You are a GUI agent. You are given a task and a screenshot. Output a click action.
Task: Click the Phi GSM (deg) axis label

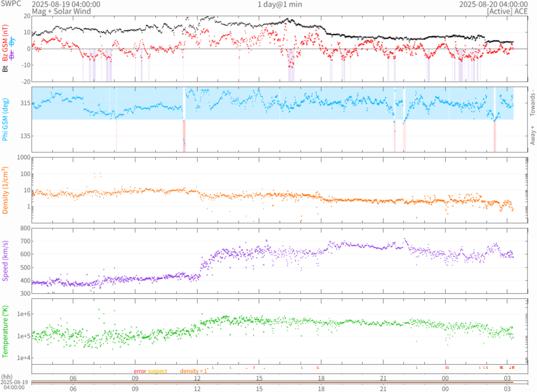point(5,119)
